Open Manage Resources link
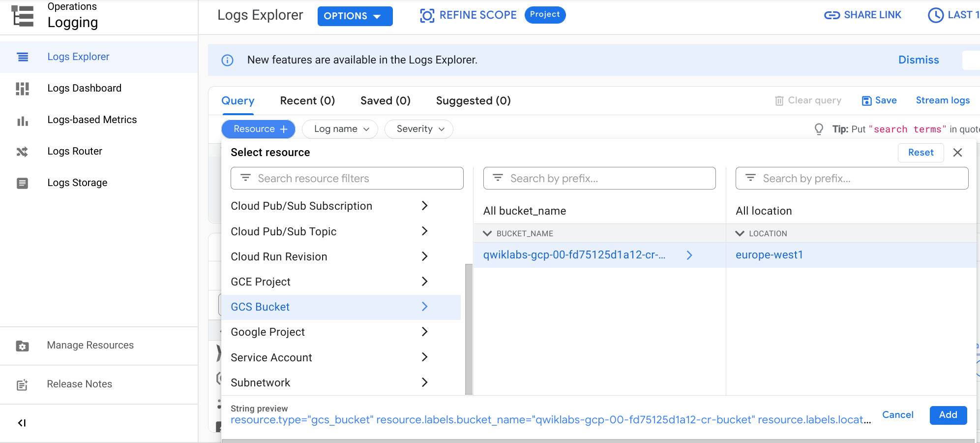 (90, 345)
